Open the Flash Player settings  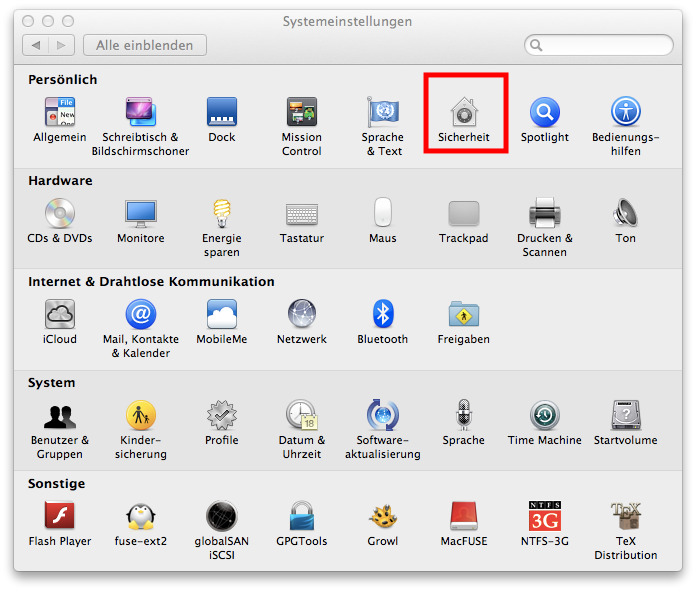tap(60, 516)
